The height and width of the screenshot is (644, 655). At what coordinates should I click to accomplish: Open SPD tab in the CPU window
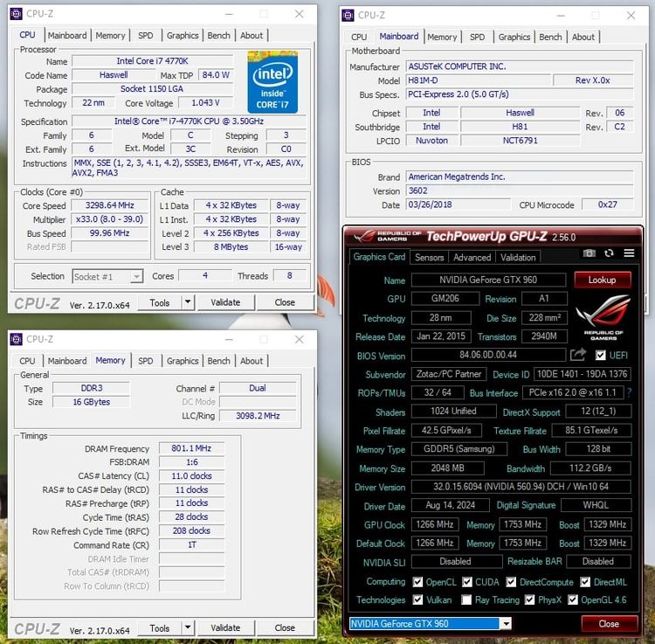pyautogui.click(x=145, y=36)
